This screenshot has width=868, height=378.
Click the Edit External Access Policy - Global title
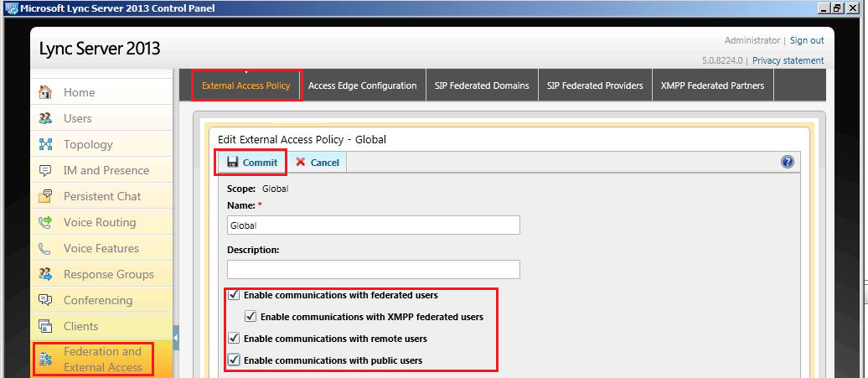302,139
